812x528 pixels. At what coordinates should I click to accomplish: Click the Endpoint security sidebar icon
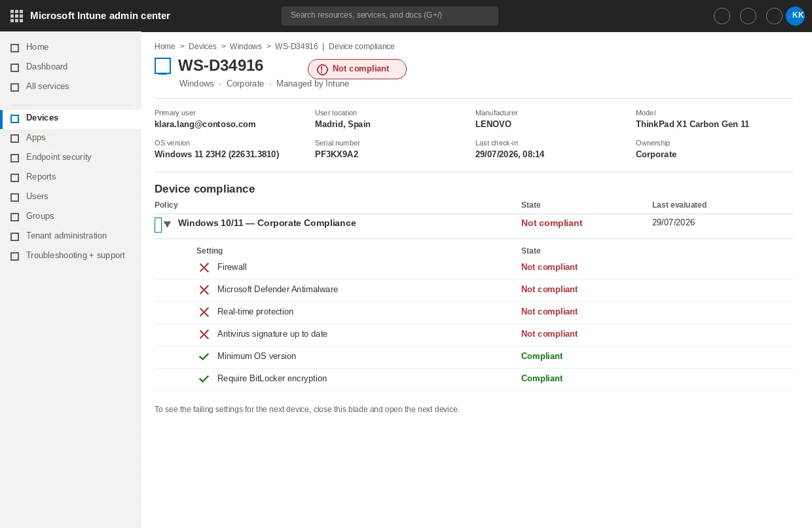14,158
